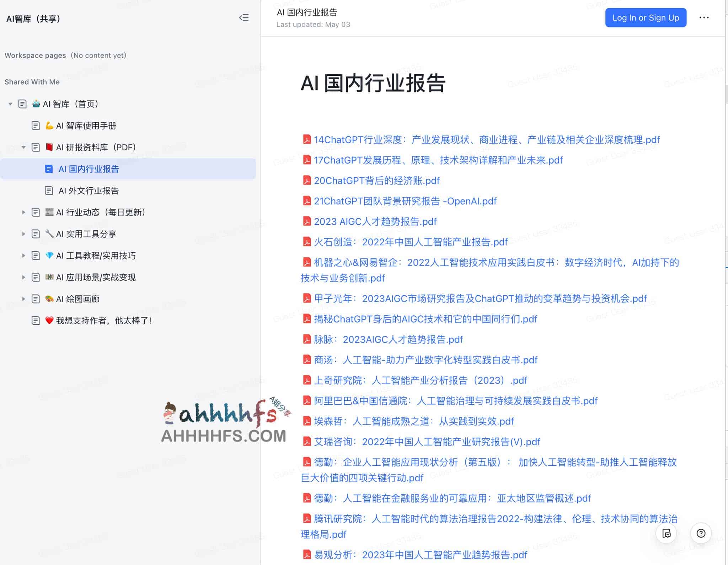Expand AI 行业动态（每日更新）in sidebar

tap(24, 212)
